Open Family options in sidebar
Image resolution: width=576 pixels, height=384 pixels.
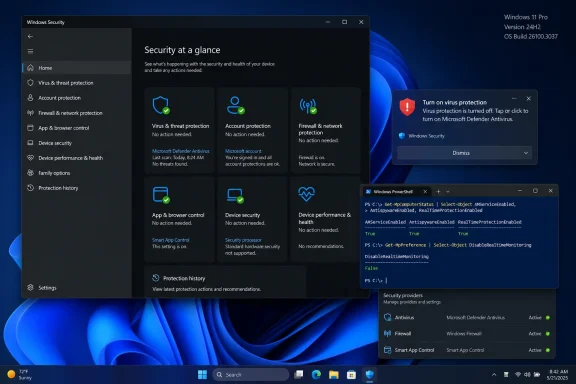click(76, 173)
